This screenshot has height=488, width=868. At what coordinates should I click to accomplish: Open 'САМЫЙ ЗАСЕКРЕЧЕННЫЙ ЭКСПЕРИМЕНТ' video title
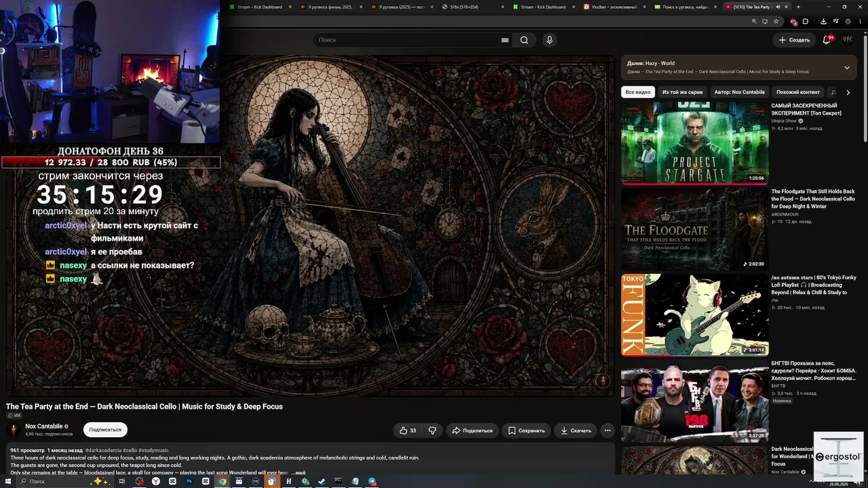coord(806,109)
